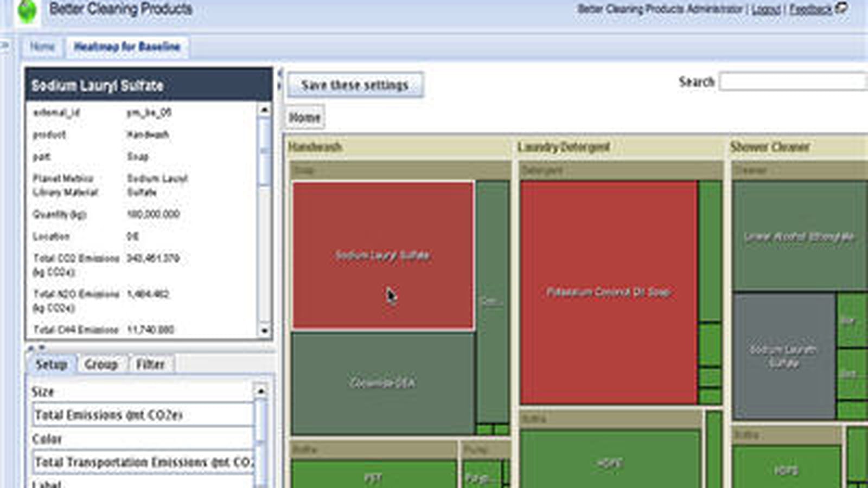868x488 pixels.
Task: Click the Soap subgroup header in Handwash
Action: [x=400, y=170]
